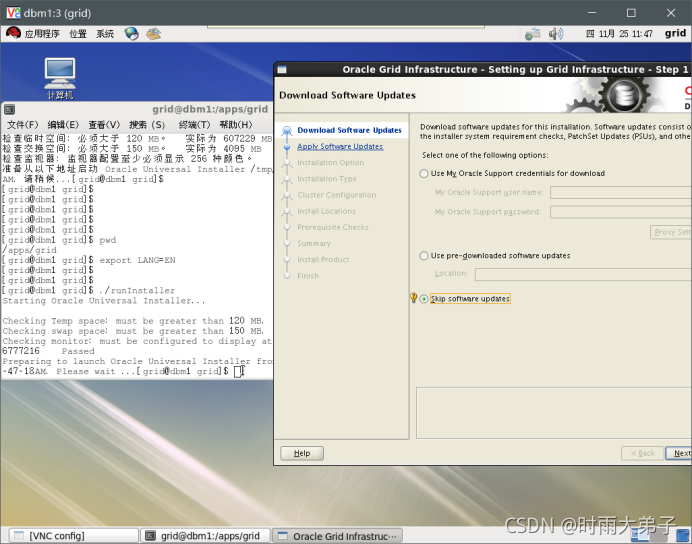Click the Red Hat applications menu icon
This screenshot has width=692, height=544.
pyautogui.click(x=13, y=33)
